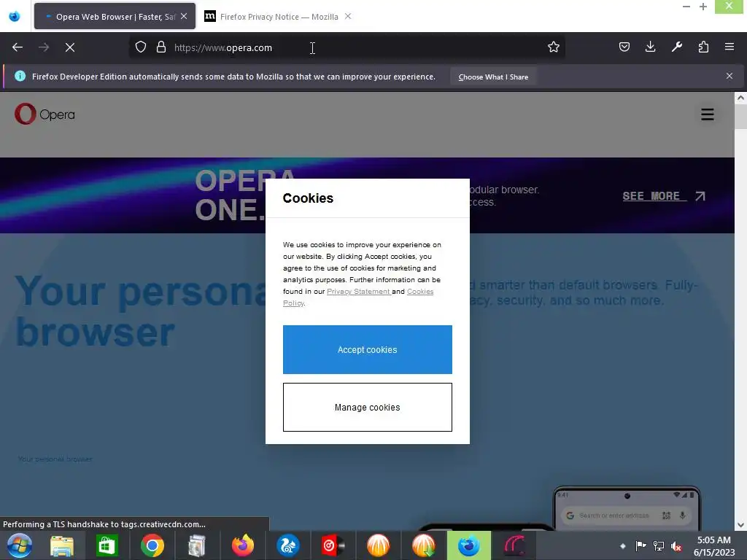
Task: Open developer tools wrench icon
Action: click(x=676, y=47)
